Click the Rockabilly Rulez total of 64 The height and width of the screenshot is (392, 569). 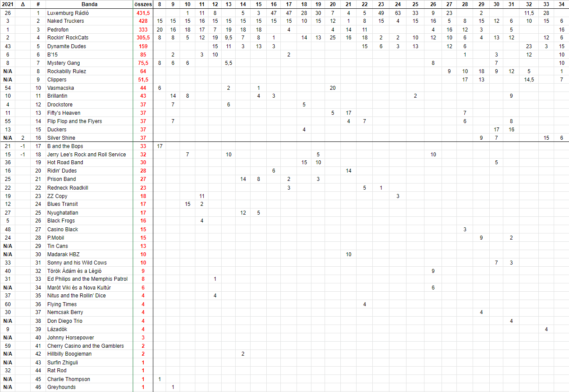143,71
